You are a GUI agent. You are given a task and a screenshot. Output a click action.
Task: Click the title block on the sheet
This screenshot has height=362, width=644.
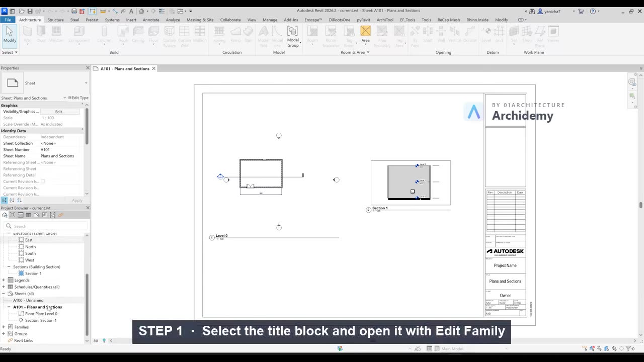[x=505, y=205]
